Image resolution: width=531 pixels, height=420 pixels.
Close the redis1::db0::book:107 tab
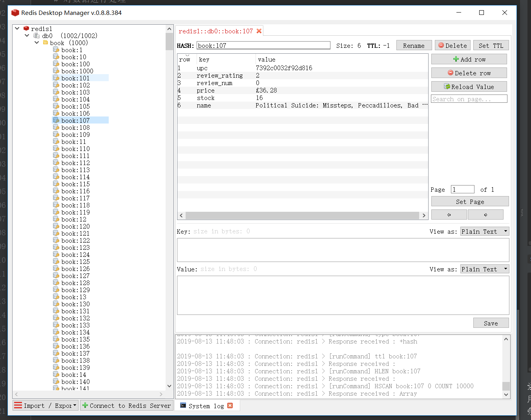[259, 31]
